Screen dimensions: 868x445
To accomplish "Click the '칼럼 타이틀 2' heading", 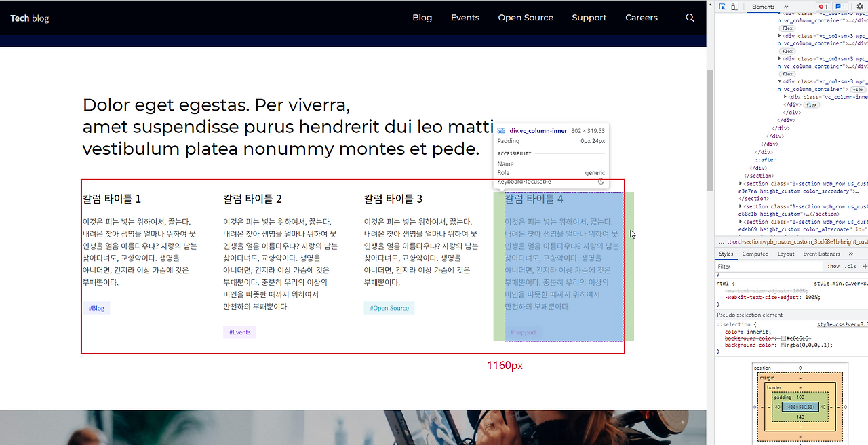I will (252, 199).
